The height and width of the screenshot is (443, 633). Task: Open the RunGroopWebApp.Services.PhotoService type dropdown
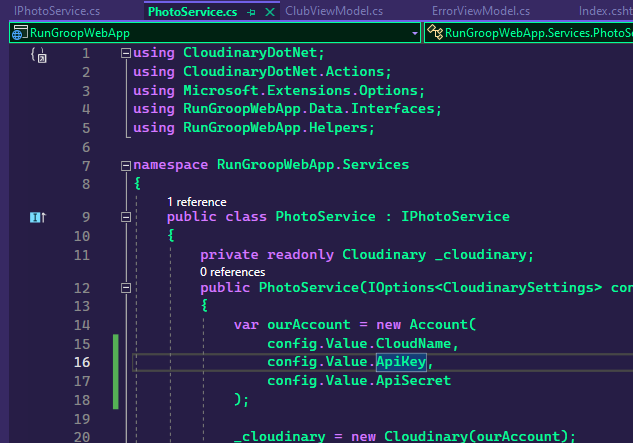[528, 33]
